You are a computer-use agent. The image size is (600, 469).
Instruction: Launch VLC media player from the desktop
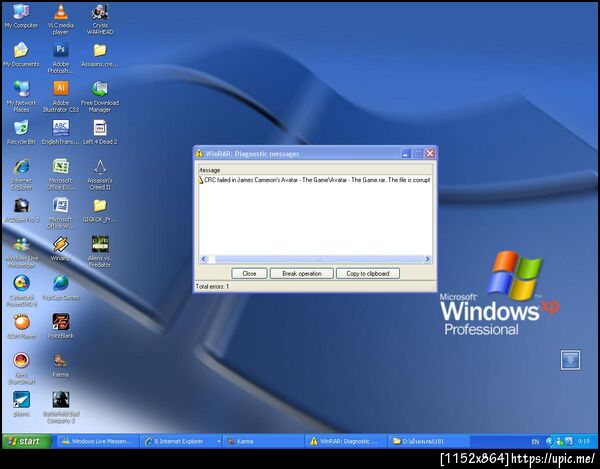60,19
